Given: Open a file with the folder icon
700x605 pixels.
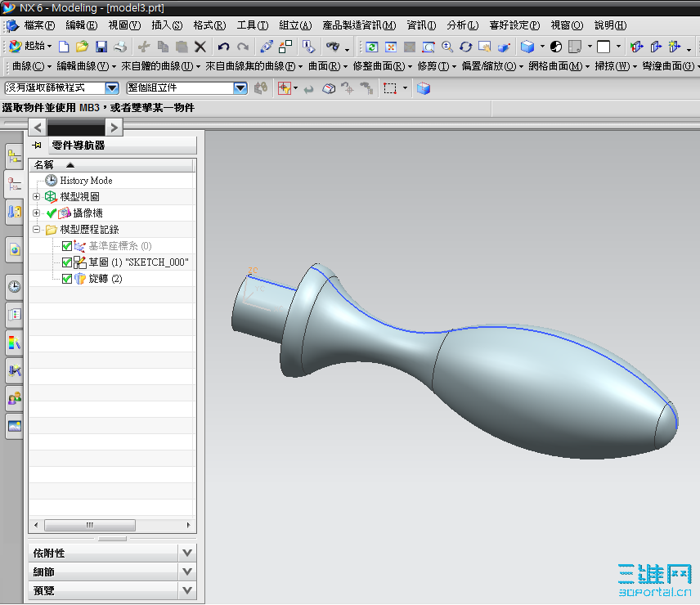Looking at the screenshot, I should point(82,47).
